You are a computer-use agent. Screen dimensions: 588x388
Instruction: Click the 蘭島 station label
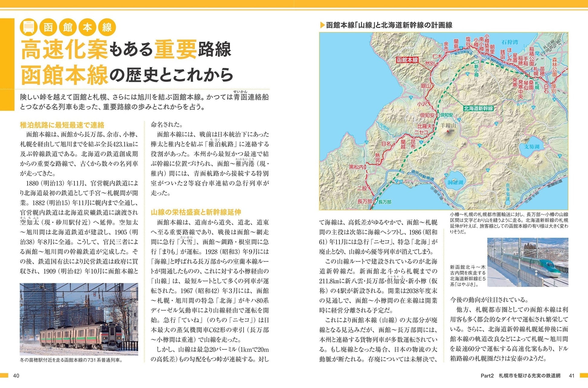[x=456, y=43]
